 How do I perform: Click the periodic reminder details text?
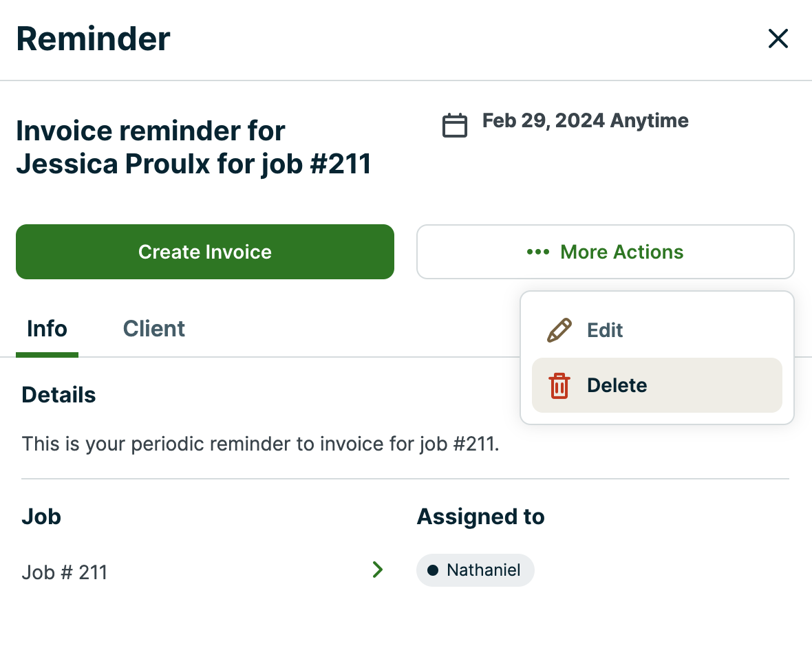pos(260,444)
